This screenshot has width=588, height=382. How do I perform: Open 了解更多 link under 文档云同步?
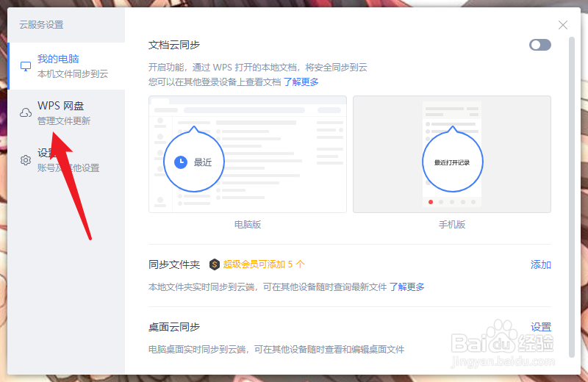[x=301, y=82]
